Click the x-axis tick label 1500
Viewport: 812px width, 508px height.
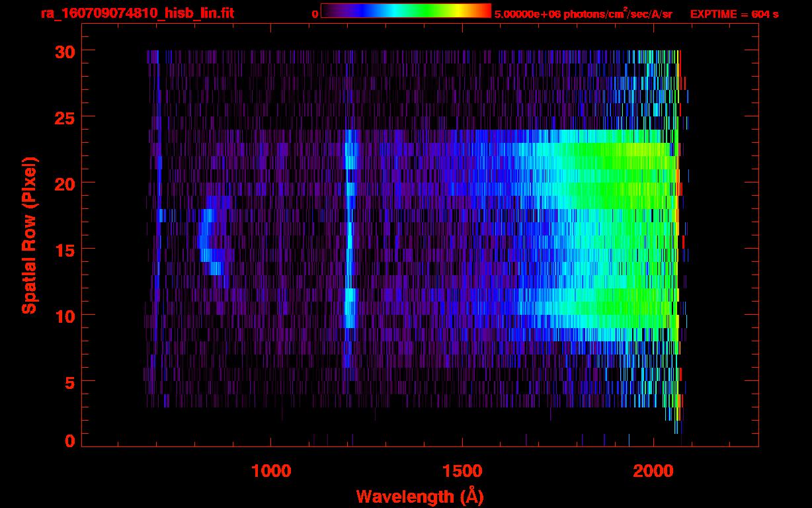(462, 471)
